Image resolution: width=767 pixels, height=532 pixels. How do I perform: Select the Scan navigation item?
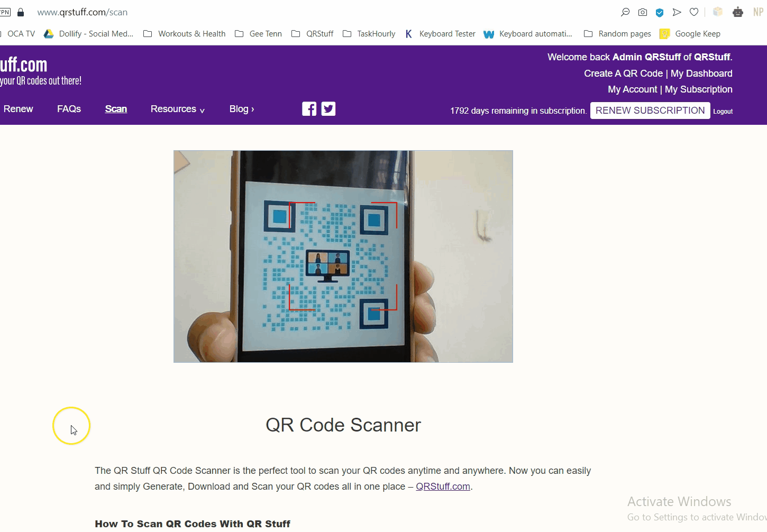pyautogui.click(x=116, y=109)
